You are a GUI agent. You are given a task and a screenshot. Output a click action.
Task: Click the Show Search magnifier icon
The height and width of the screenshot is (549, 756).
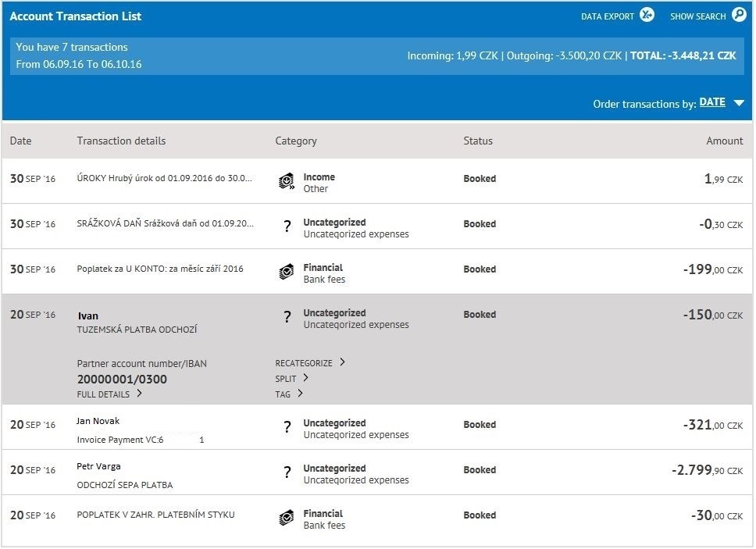tap(739, 15)
